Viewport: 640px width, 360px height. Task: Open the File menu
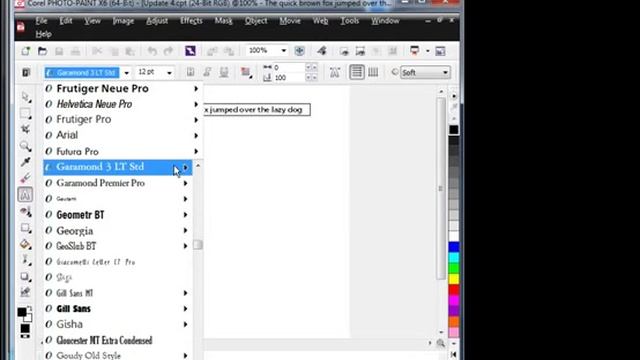click(41, 21)
